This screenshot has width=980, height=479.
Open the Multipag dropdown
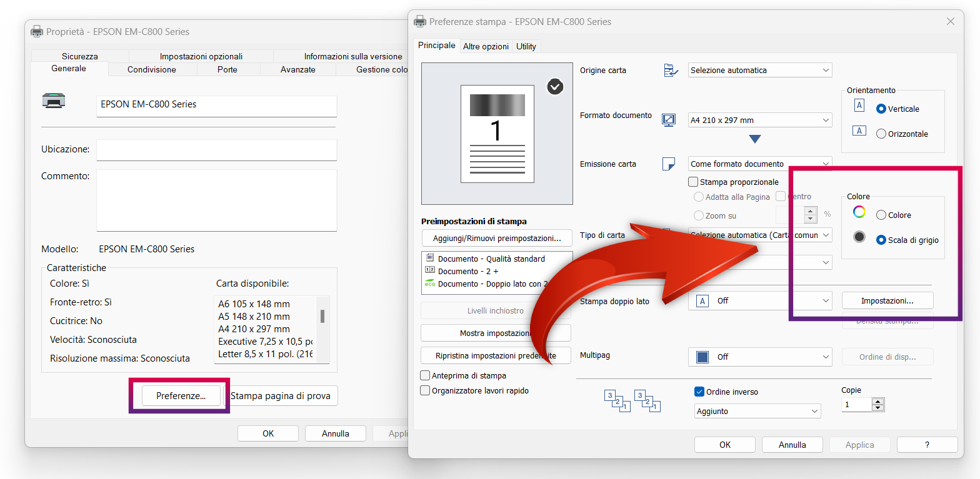760,357
